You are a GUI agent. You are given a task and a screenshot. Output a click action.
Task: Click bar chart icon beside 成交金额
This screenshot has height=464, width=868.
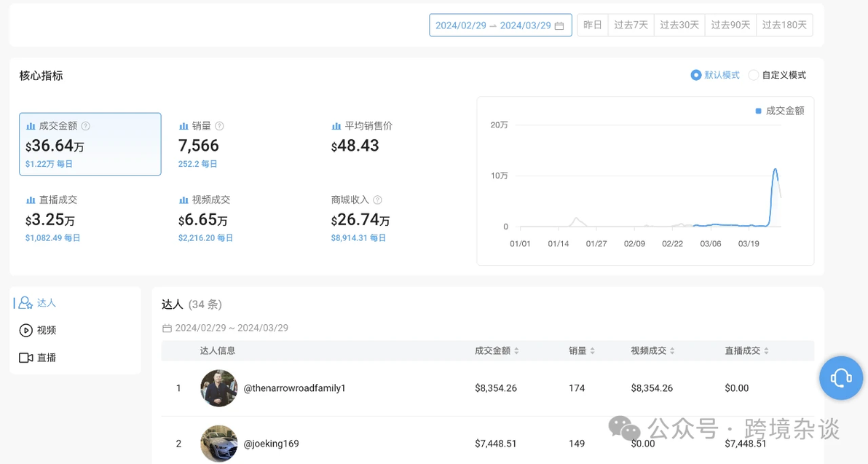31,126
